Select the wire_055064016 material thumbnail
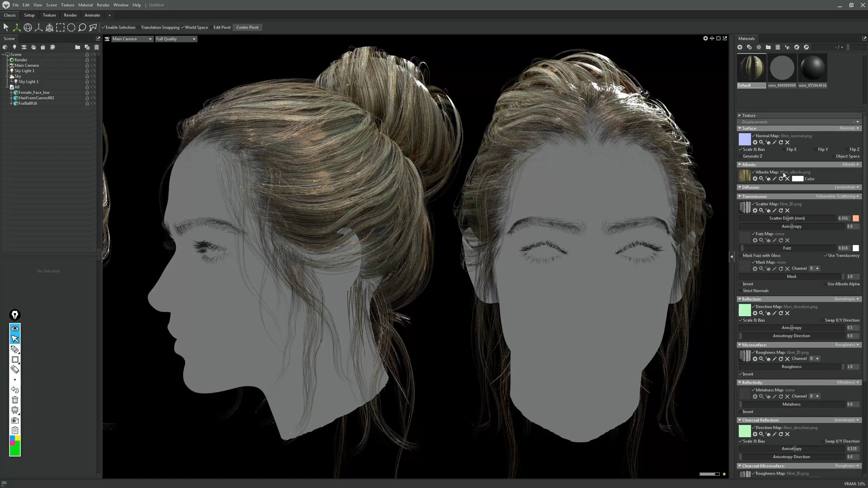 [x=812, y=68]
